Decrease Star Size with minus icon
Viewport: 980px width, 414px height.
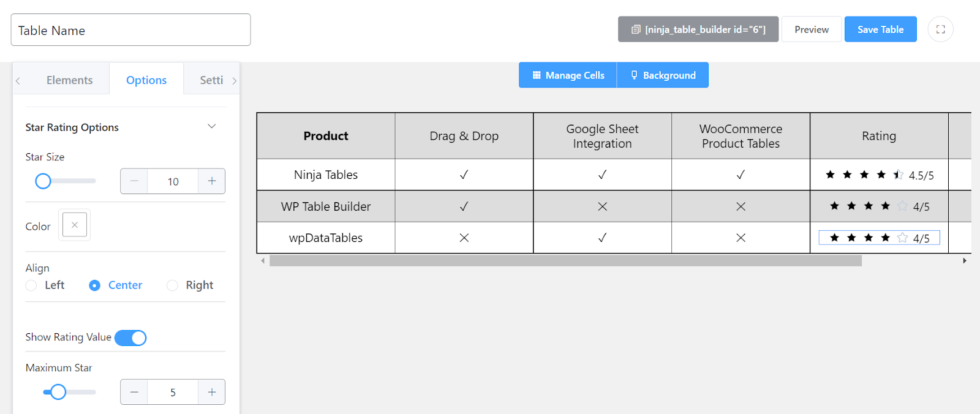[134, 181]
